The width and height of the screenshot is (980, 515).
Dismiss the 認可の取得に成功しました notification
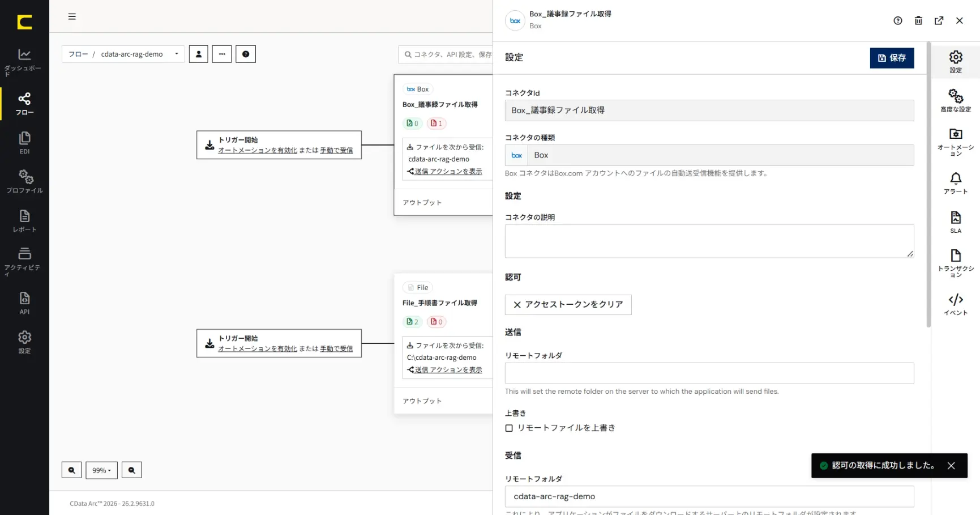pos(951,466)
